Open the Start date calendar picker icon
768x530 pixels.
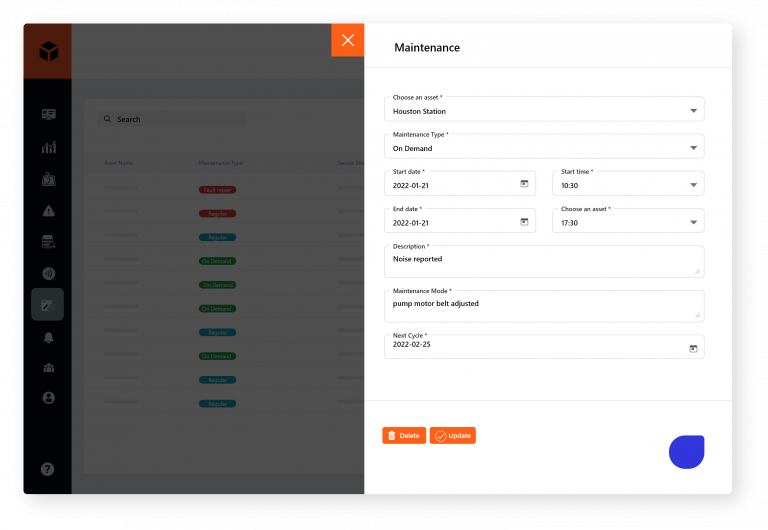point(524,183)
